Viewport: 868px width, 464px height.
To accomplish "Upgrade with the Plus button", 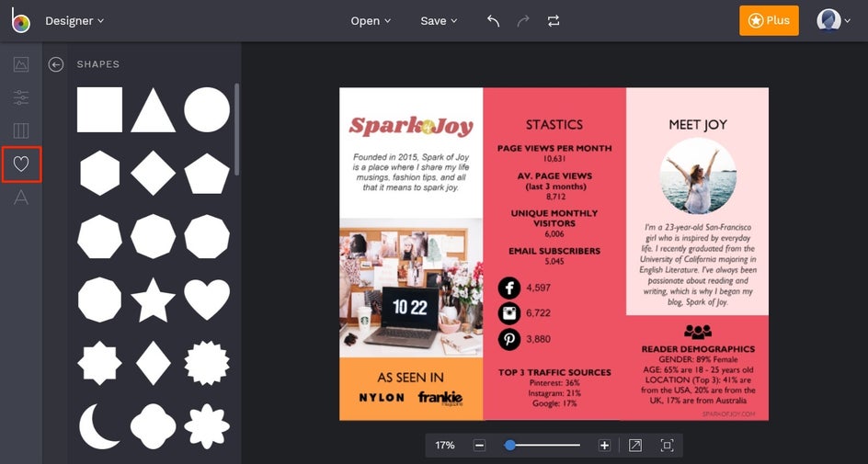I will [x=769, y=20].
